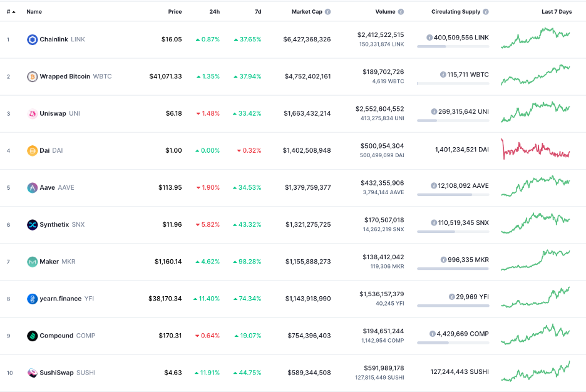
Task: Click Chainlink circulating supply progress bar
Action: tap(453, 46)
